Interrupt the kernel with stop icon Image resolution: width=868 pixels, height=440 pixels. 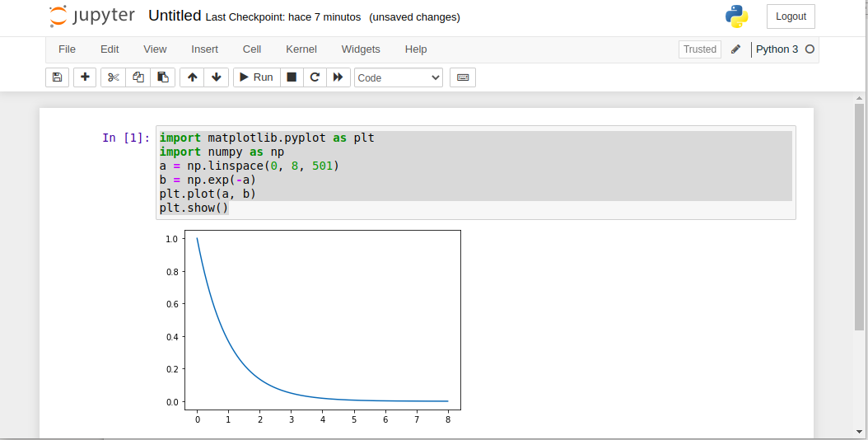291,77
